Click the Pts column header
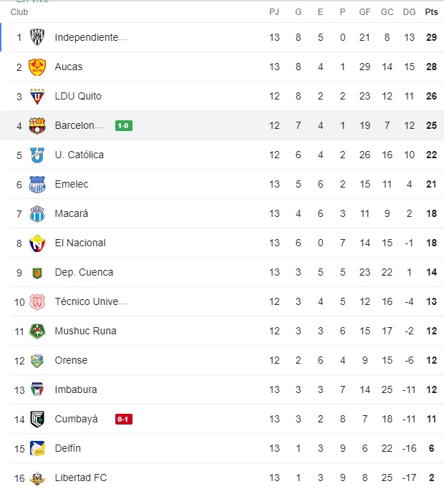The image size is (444, 504). (431, 12)
